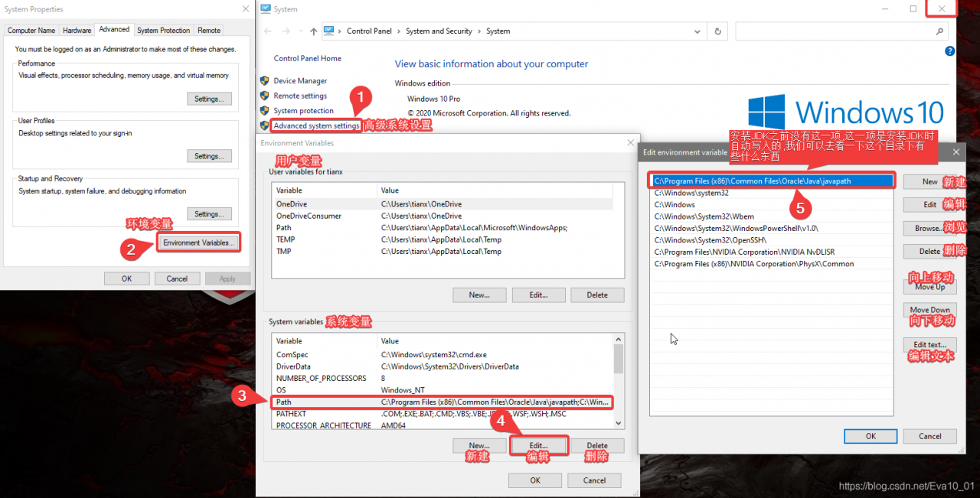This screenshot has width=980, height=498.
Task: Click the Forward arrow in System window
Action: [287, 31]
